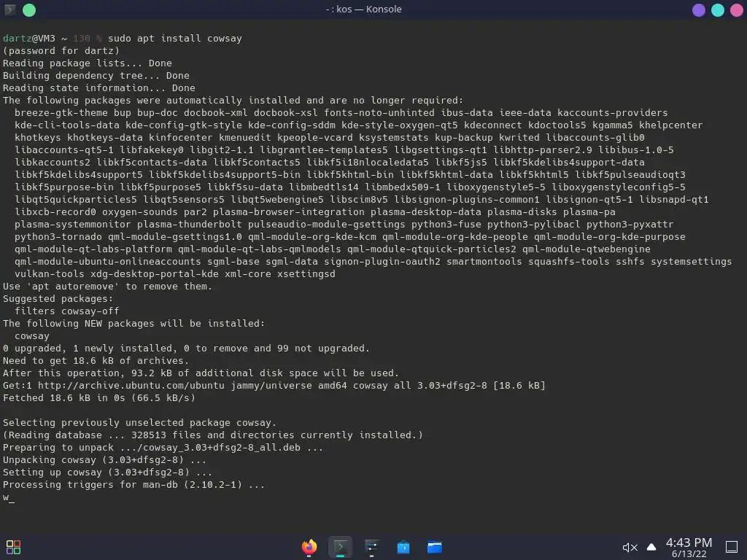
Task: Click the 'Setting up cowsay' line
Action: [108, 472]
